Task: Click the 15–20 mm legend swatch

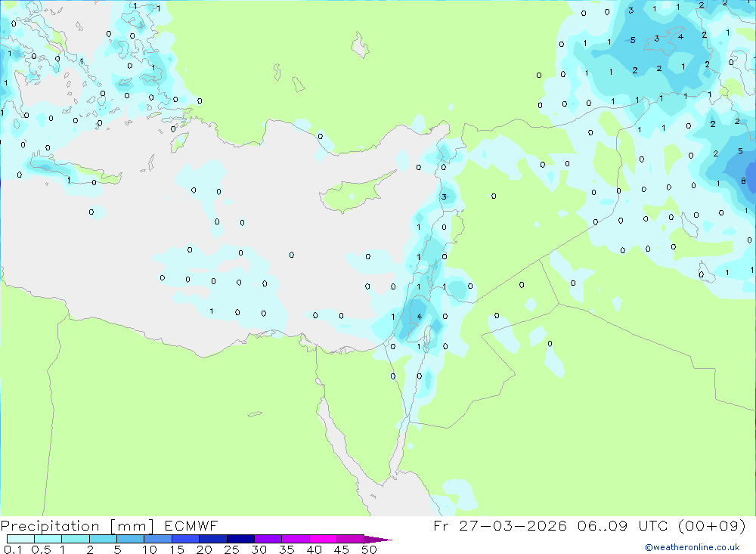Action: tap(186, 539)
